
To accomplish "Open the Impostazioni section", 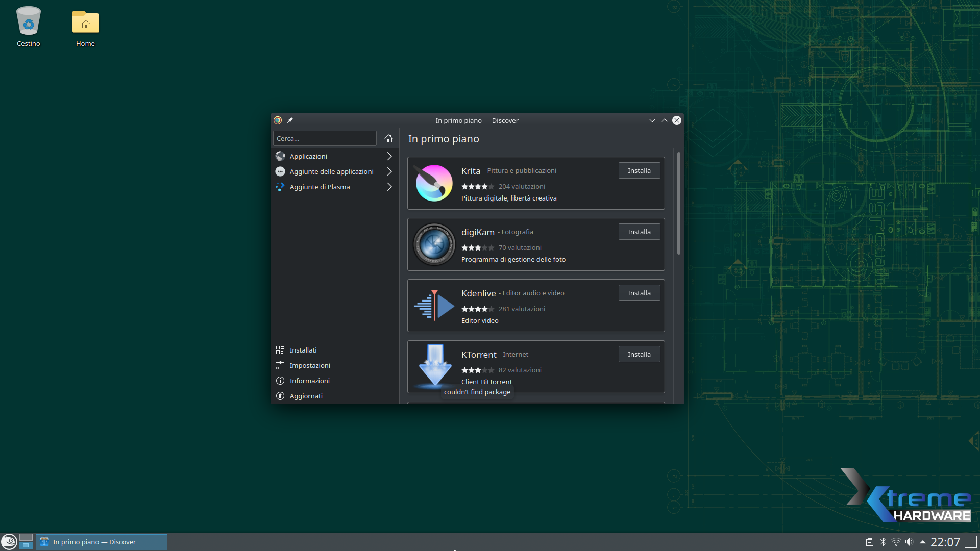I will (x=310, y=365).
